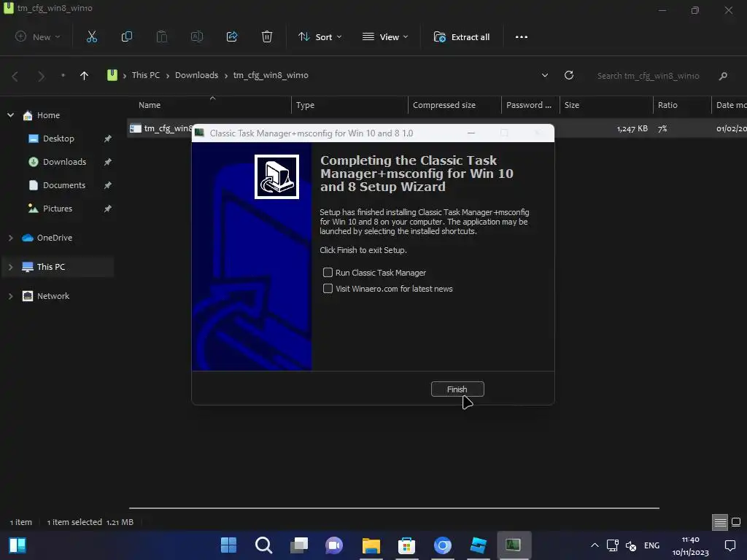
Task: Click the Cut scissors icon in toolbar
Action: pos(92,36)
